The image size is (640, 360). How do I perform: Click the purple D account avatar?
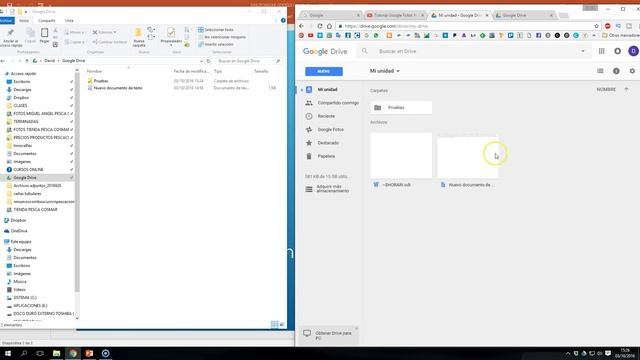633,51
